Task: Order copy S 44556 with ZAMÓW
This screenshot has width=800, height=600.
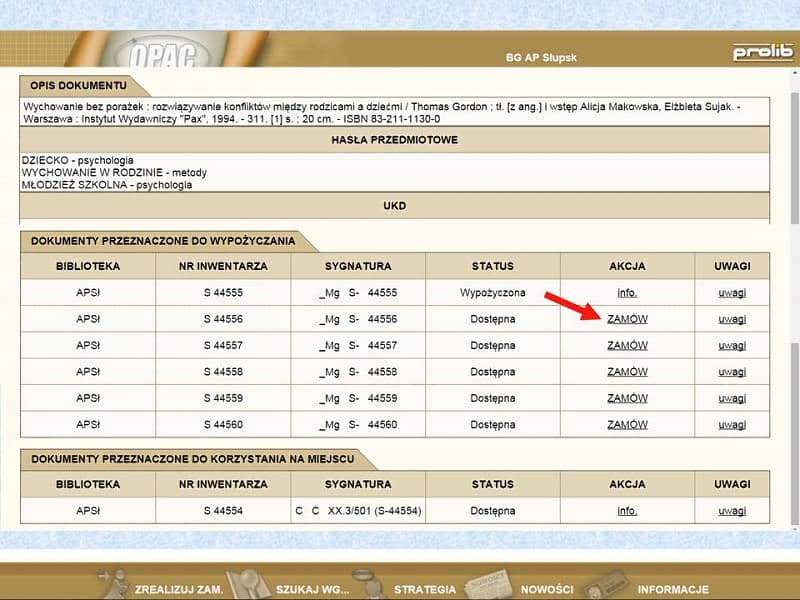Action: [627, 319]
